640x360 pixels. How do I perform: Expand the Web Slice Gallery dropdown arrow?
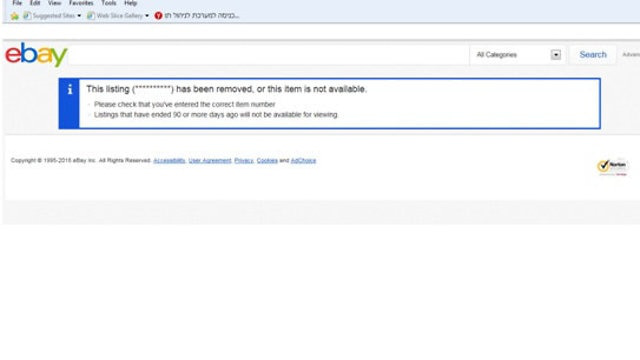point(147,16)
